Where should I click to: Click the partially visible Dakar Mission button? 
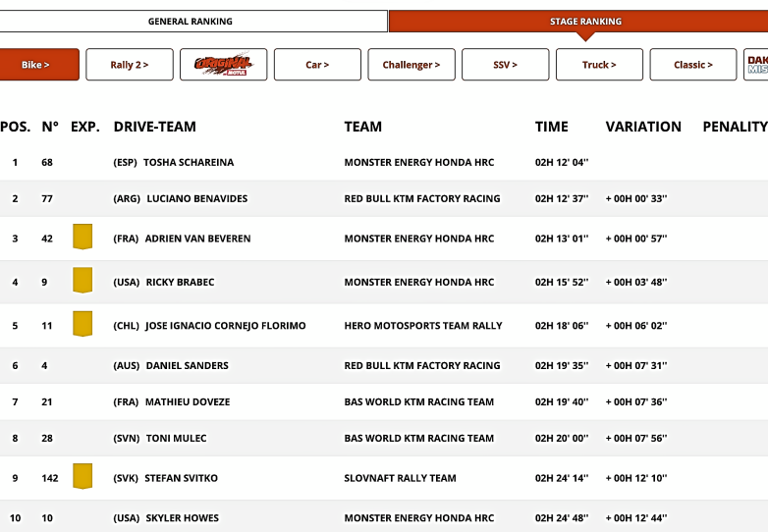click(756, 65)
